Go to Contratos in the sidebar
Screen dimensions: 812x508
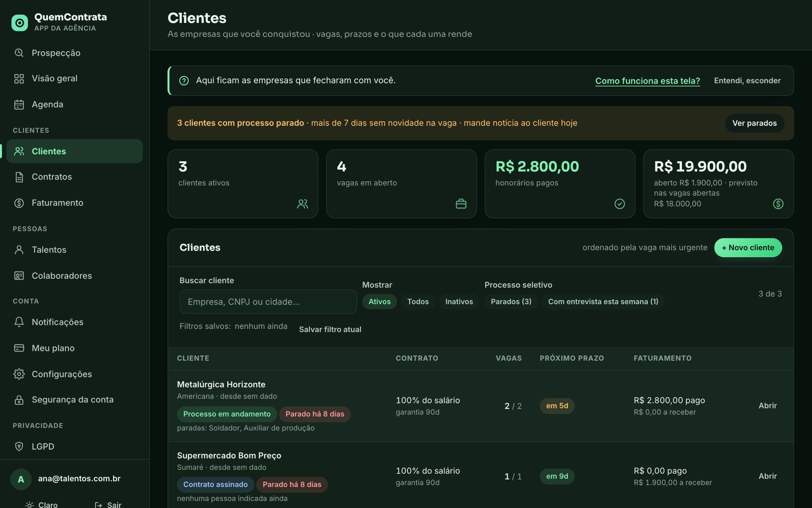coord(74,177)
